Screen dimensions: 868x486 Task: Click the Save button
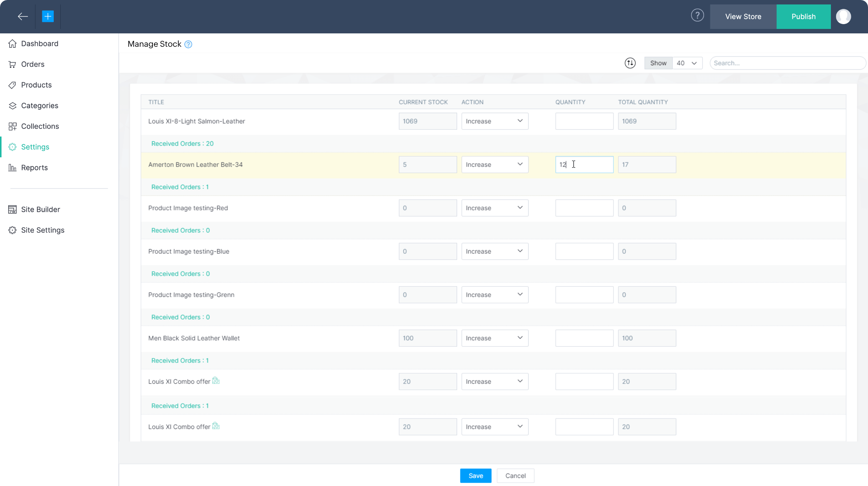click(476, 476)
